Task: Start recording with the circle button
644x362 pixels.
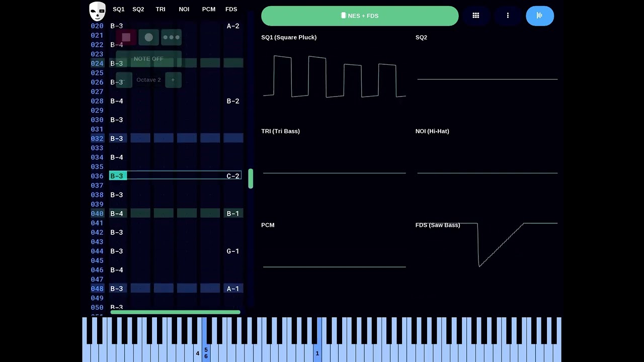Action: (149, 37)
